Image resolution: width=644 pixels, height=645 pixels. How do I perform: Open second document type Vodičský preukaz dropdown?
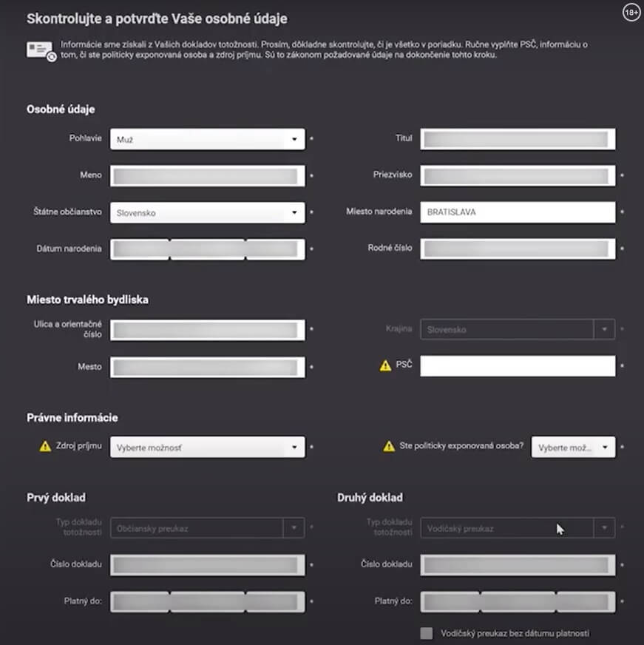pyautogui.click(x=518, y=528)
